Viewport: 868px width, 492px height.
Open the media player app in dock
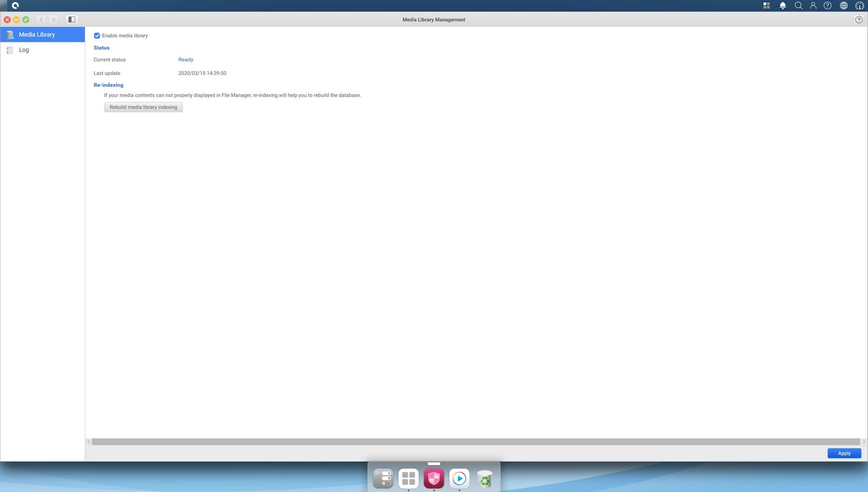pyautogui.click(x=459, y=478)
